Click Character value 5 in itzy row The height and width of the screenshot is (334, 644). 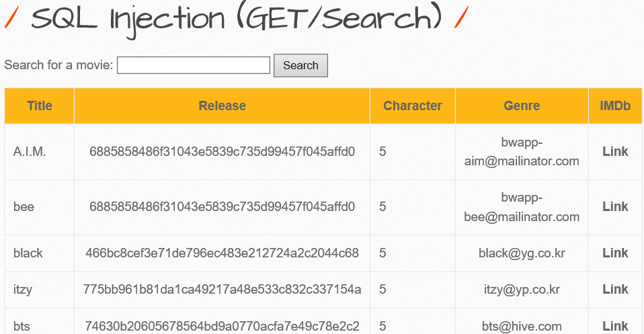pos(383,290)
